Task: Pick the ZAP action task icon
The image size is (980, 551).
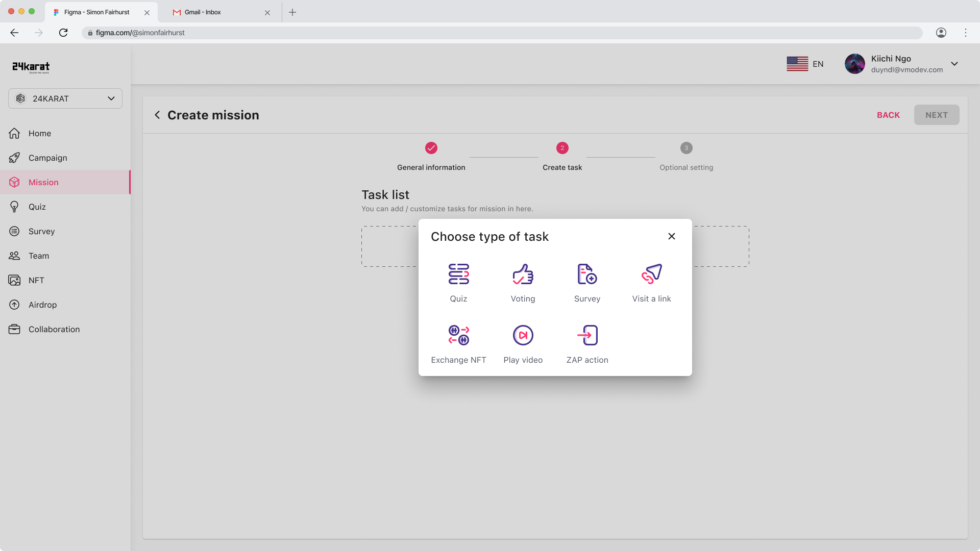Action: click(x=587, y=335)
